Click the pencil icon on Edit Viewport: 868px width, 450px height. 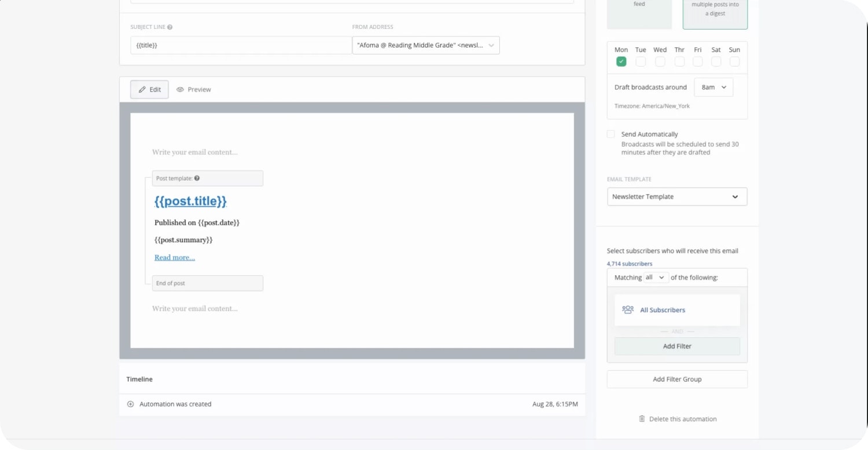point(142,90)
